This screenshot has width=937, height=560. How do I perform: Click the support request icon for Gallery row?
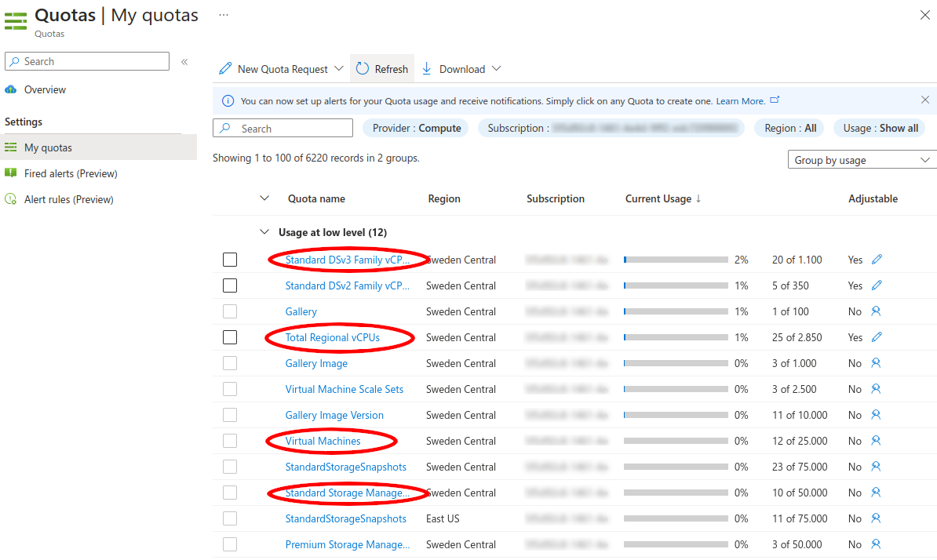(877, 311)
